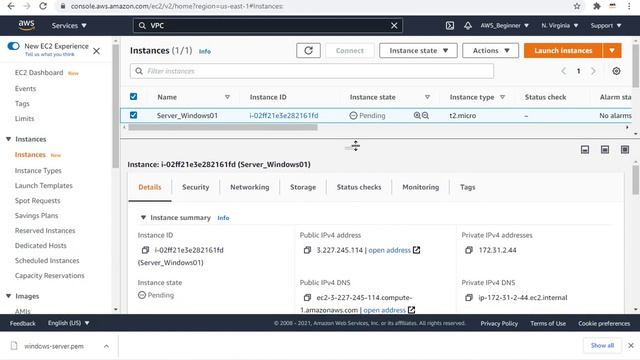Set details panel to full-height layout icon
Screen dimensions: 640x360
click(625, 150)
